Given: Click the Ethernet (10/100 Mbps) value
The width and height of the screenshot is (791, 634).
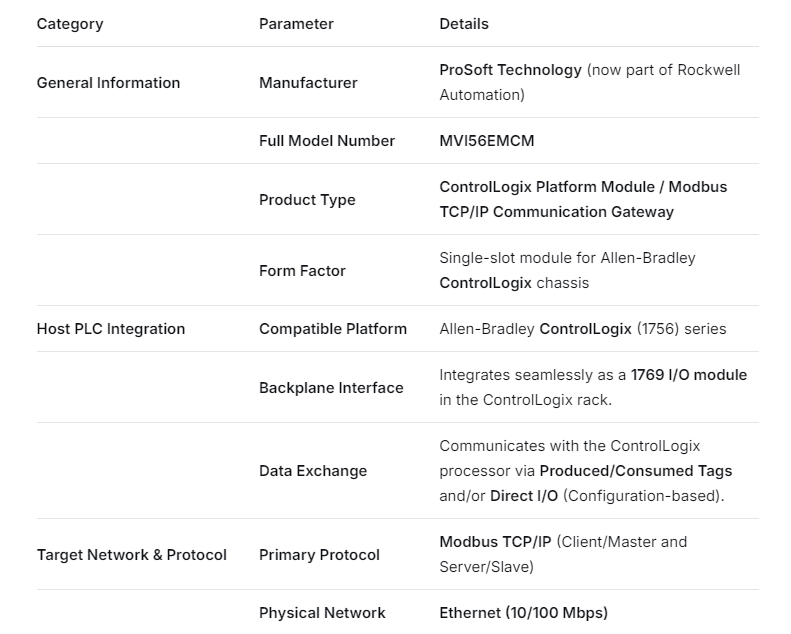Looking at the screenshot, I should (x=523, y=613).
